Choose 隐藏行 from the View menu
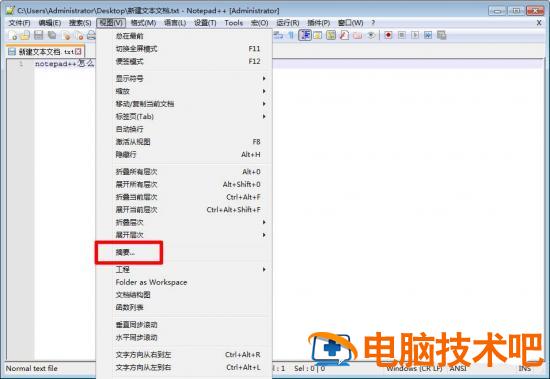Screen dimensions: 550x379 click(x=185, y=154)
